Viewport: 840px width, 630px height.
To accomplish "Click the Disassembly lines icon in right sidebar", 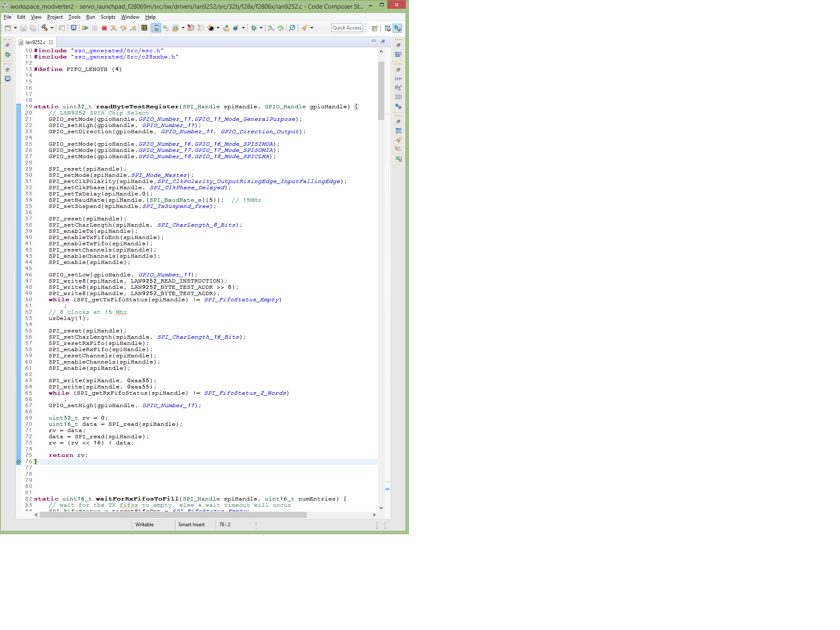I will 398,54.
